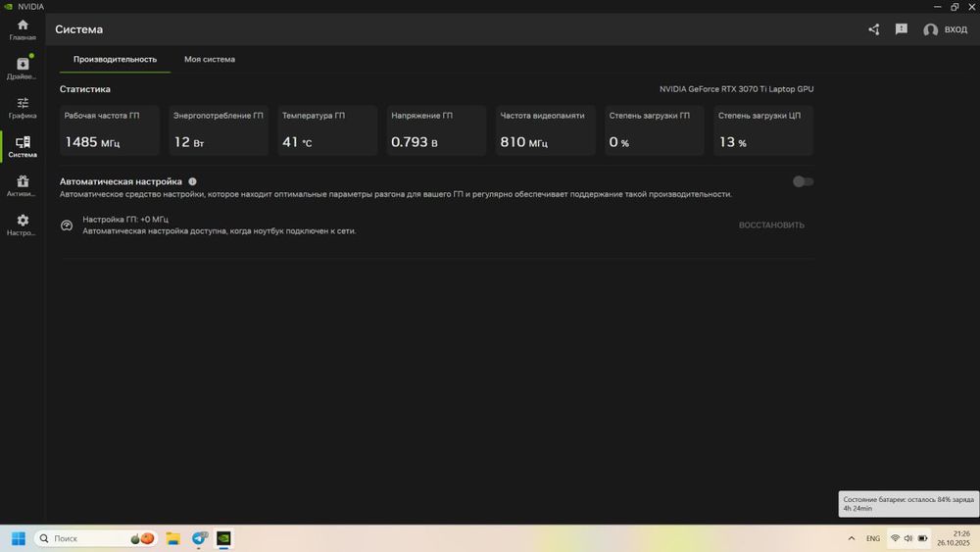Open the feedback message icon in header

point(902,29)
